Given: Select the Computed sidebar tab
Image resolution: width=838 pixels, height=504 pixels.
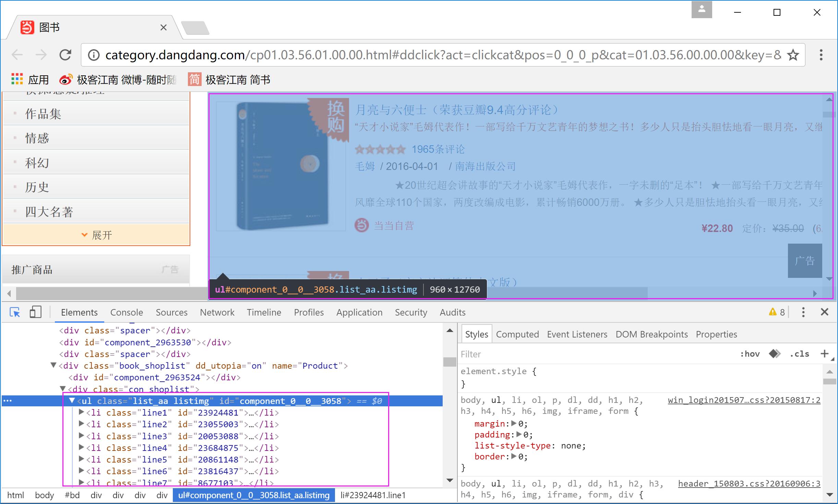Looking at the screenshot, I should point(517,334).
